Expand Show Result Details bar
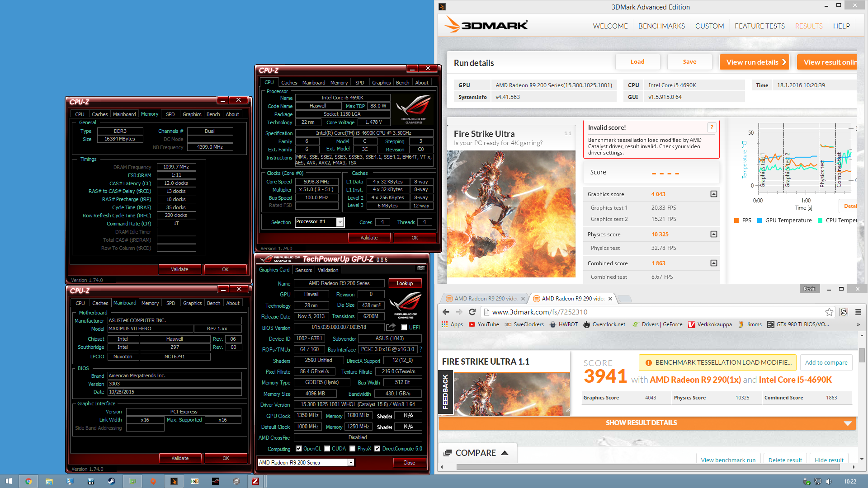Viewport: 868px width, 488px height. click(x=647, y=423)
